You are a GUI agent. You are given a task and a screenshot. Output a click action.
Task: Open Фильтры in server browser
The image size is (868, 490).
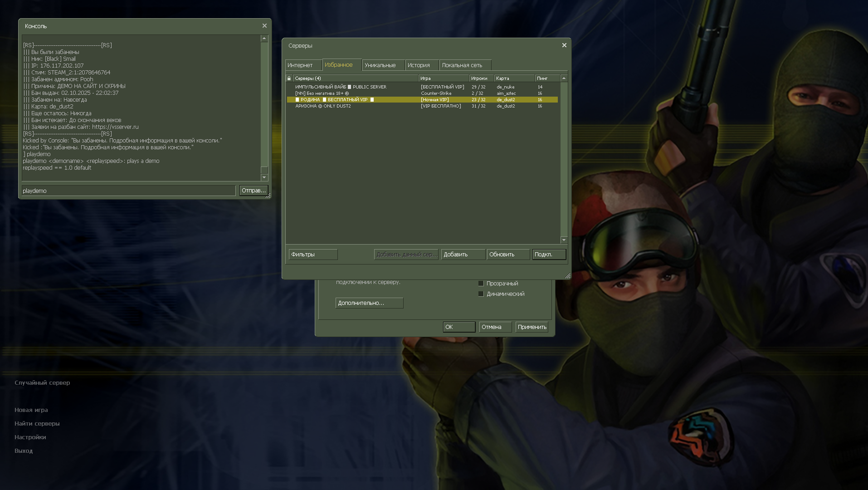coord(313,255)
